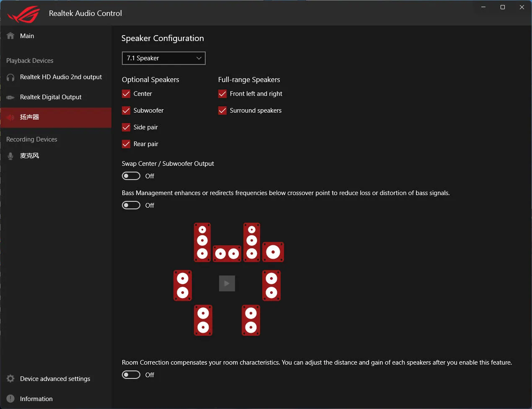Open the 7.1 Speaker configuration dropdown
532x409 pixels.
[x=163, y=58]
